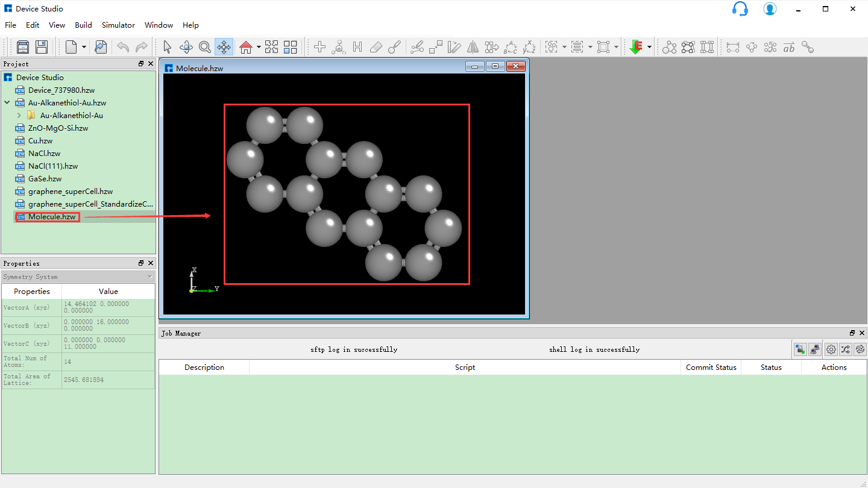Click the refresh jobs icon in Job Manager
This screenshot has height=488, width=868.
click(860, 349)
